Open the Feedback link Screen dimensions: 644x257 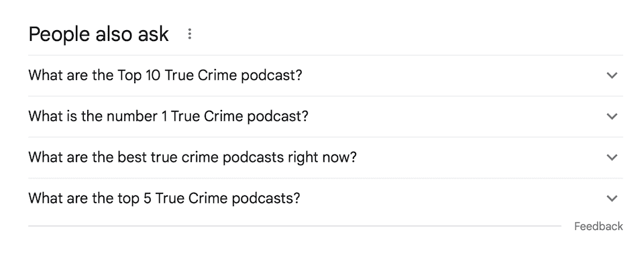(x=598, y=226)
